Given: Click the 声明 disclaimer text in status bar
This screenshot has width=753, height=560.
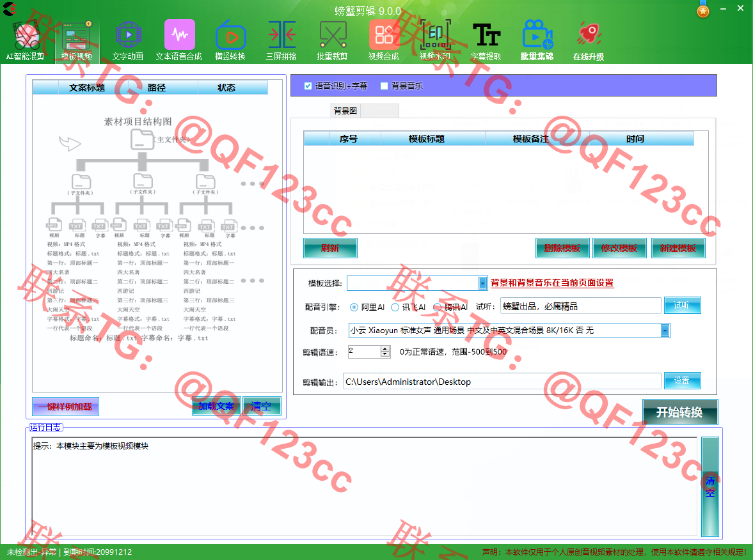Looking at the screenshot, I should (614, 552).
